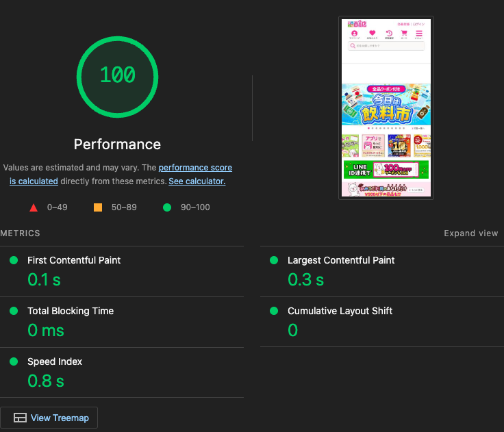Click the '50–89' legend text
This screenshot has height=432, width=504.
click(x=124, y=207)
